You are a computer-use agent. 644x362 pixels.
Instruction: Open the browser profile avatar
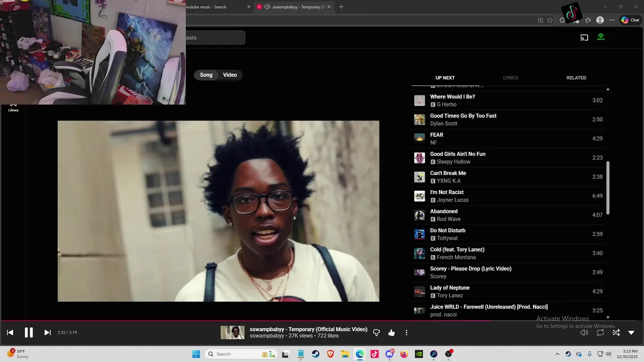coord(600,20)
